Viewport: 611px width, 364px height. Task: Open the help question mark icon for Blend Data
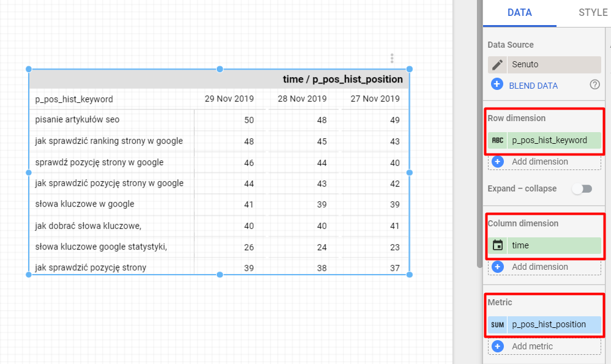[x=594, y=84]
